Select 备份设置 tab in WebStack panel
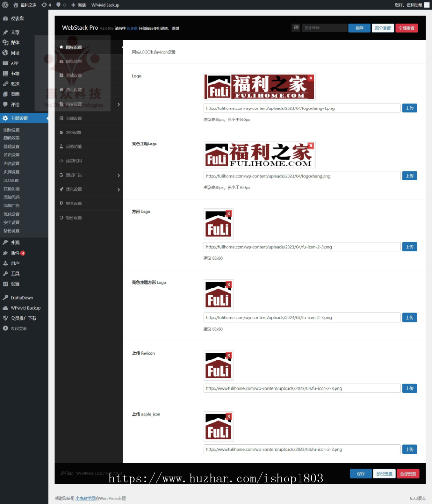This screenshot has height=504, width=432. (89, 217)
